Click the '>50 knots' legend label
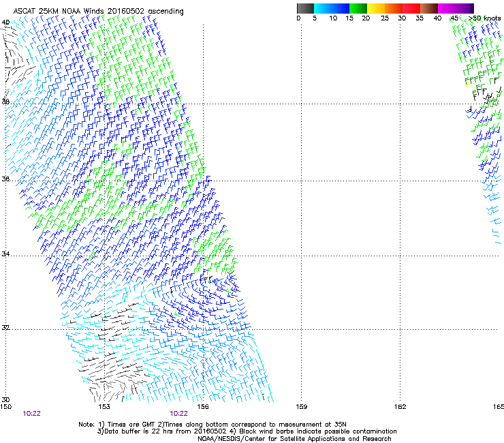Viewport: 504px width, 443px height. click(484, 18)
